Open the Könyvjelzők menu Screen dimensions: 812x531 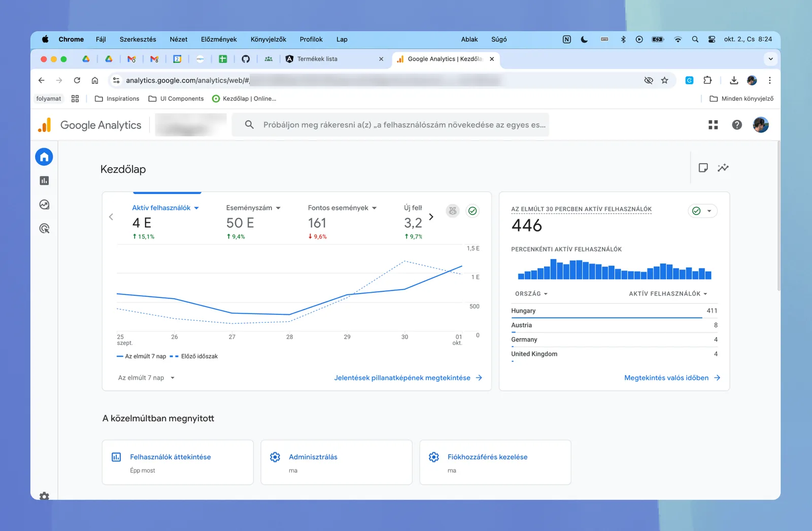click(268, 39)
